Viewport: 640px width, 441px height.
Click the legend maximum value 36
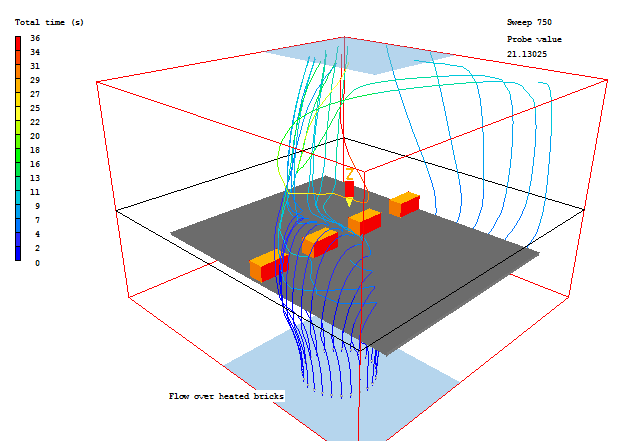(x=35, y=38)
